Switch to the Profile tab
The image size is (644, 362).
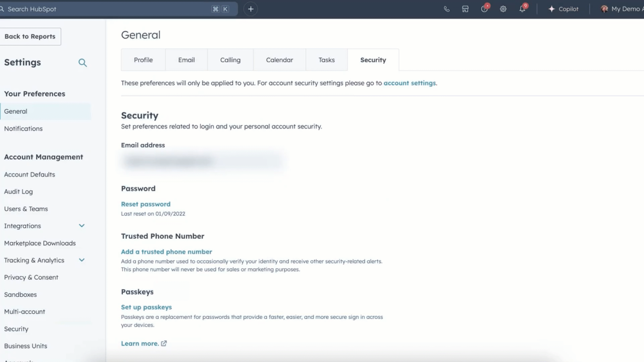[x=143, y=60]
